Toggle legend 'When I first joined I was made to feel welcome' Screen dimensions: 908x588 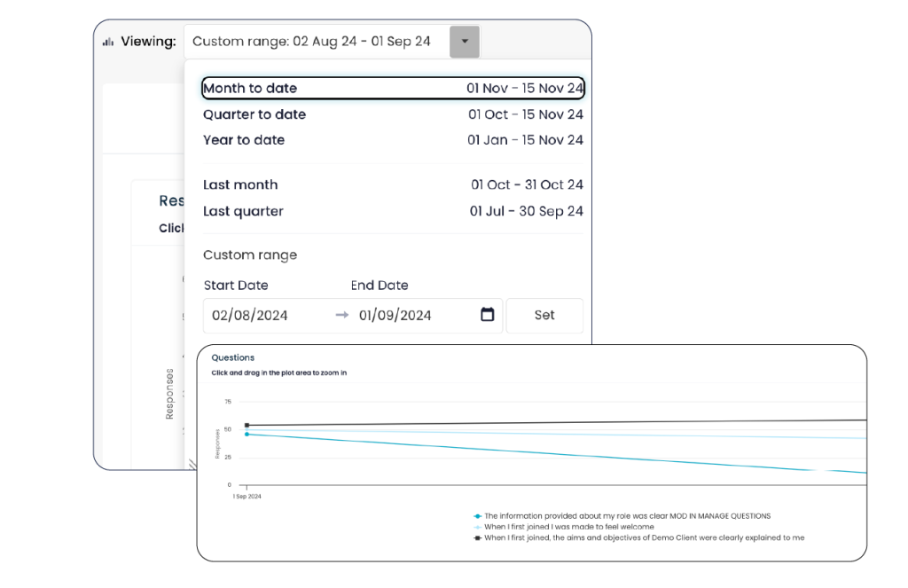[x=563, y=527]
